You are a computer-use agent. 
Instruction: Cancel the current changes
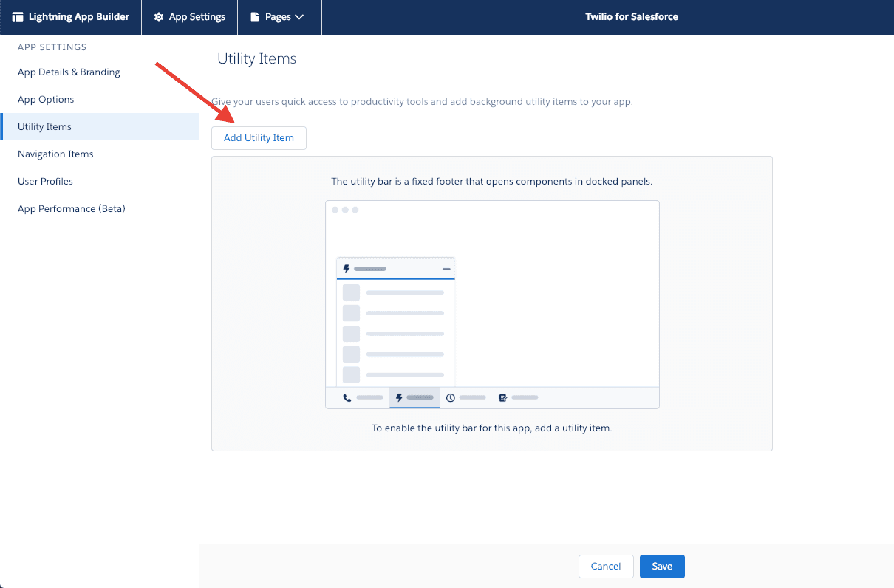click(606, 566)
